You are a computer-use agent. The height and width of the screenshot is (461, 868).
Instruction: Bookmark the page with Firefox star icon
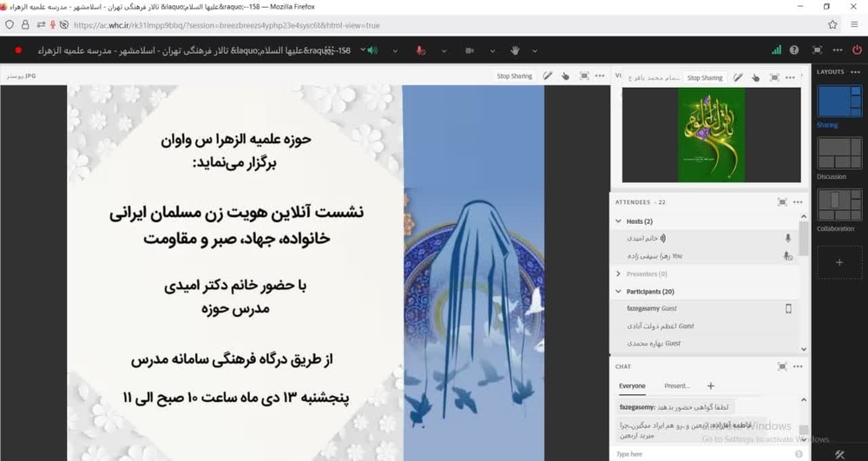click(x=832, y=25)
